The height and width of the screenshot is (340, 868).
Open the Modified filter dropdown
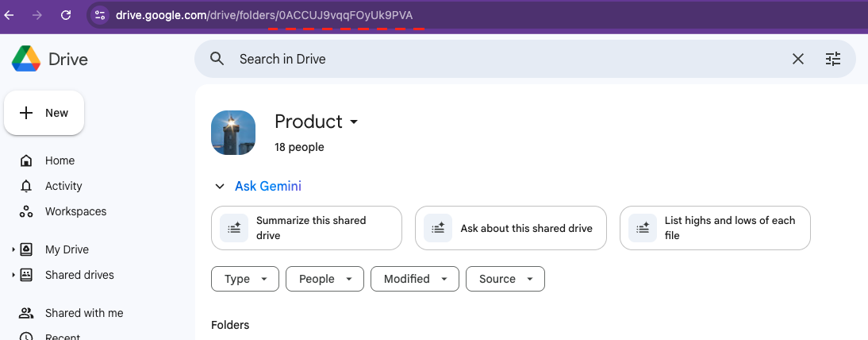point(414,279)
